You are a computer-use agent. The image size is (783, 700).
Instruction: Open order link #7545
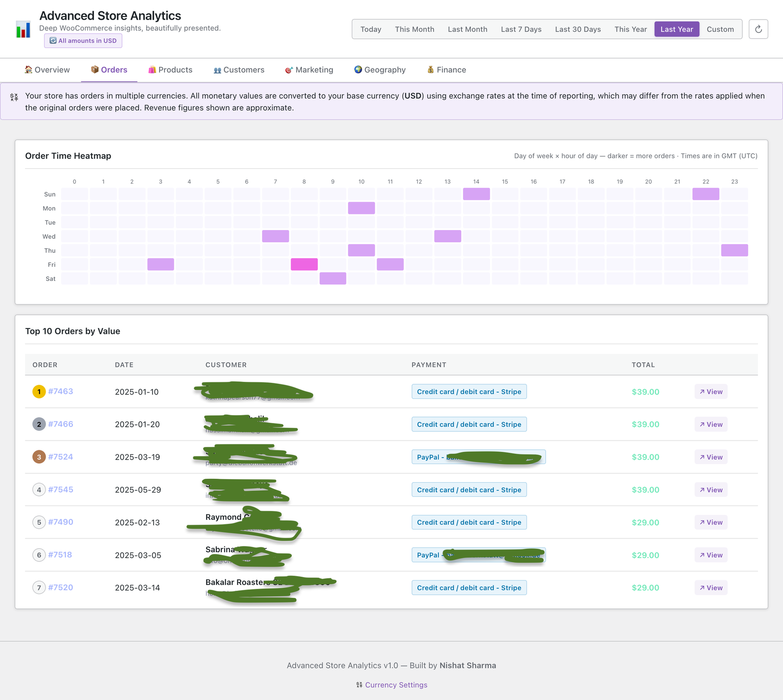[61, 490]
